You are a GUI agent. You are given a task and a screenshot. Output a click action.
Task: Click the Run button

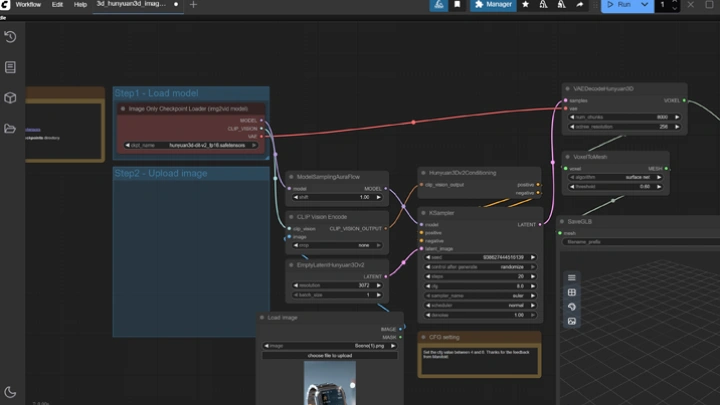(x=620, y=5)
